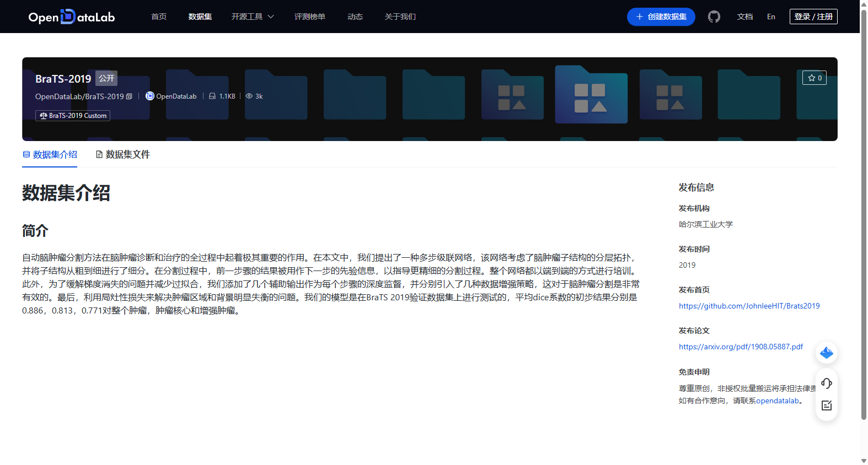Viewport: 868px width, 465px height.
Task: Click the 创建数据集 button
Action: click(x=661, y=17)
